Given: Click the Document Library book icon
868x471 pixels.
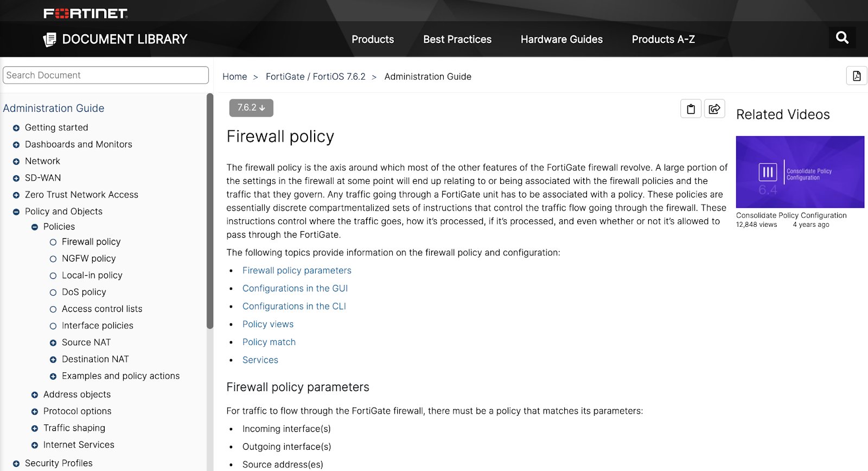Looking at the screenshot, I should 49,40.
